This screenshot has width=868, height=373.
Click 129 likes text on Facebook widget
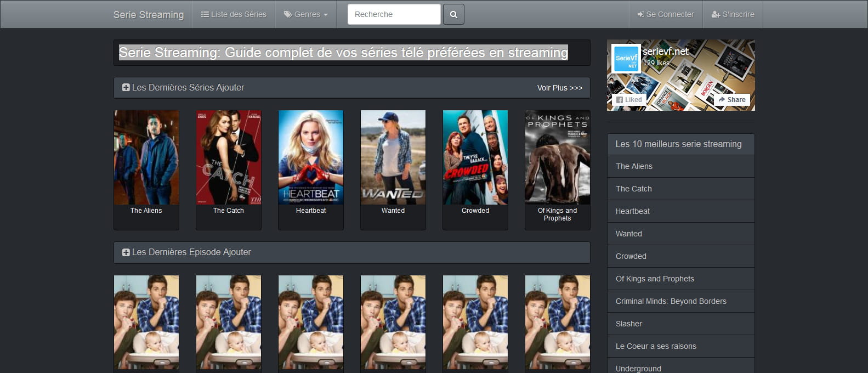point(656,63)
